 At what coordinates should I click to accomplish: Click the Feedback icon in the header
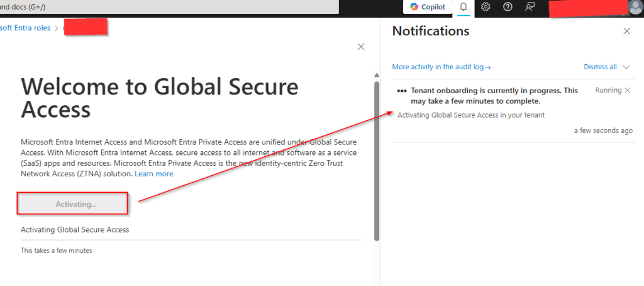tap(530, 7)
